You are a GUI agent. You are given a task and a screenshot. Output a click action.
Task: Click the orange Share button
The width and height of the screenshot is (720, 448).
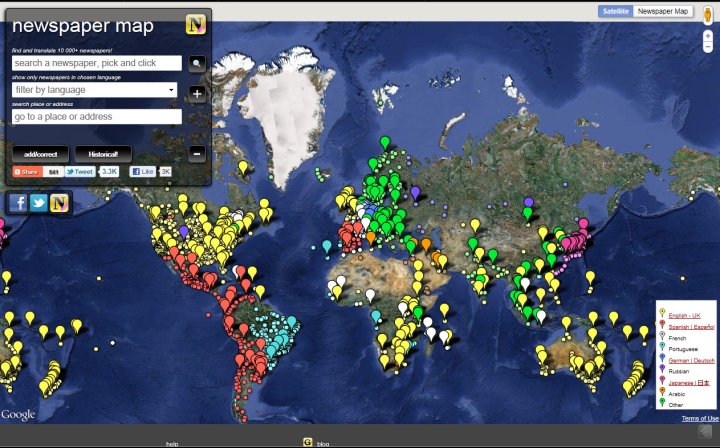pos(26,172)
